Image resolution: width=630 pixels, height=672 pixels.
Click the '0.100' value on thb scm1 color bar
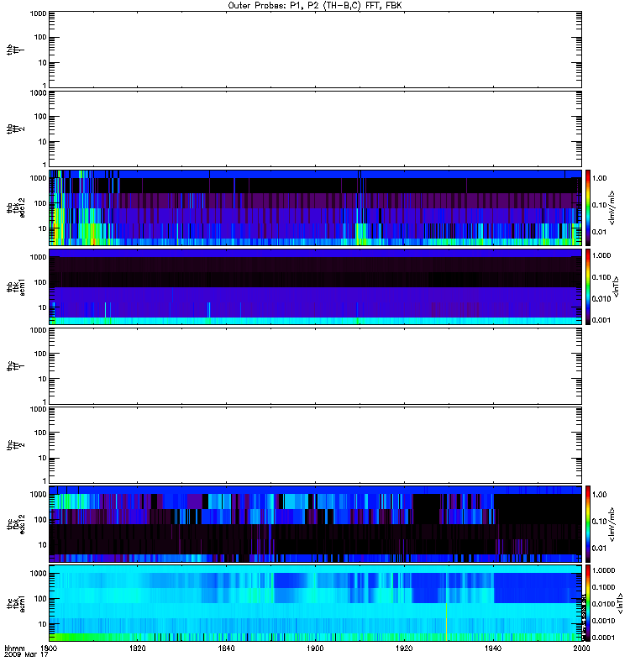[601, 277]
